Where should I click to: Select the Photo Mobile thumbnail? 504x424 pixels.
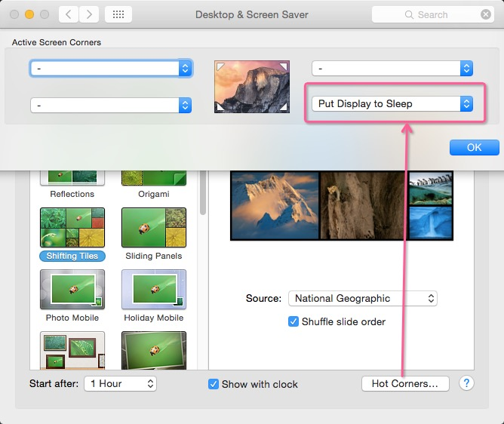tap(72, 289)
